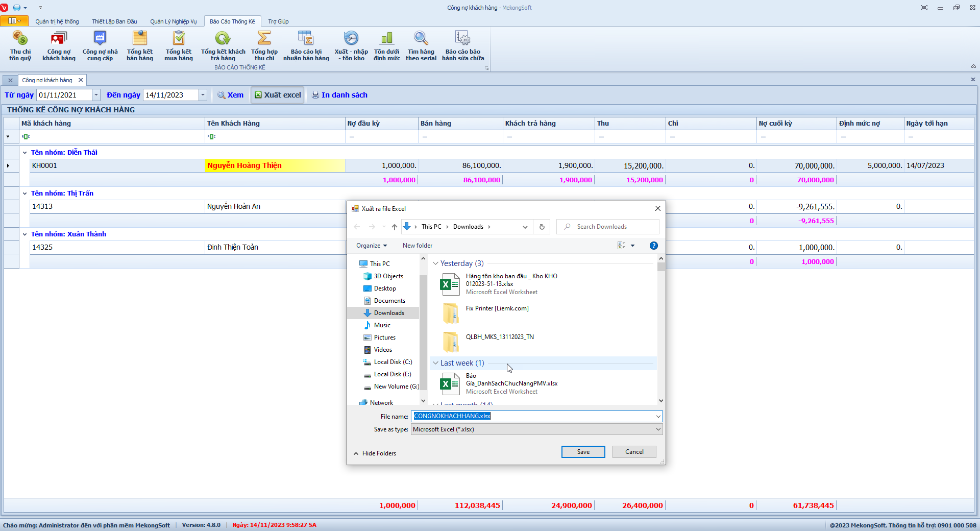Click the Save button

tap(583, 452)
